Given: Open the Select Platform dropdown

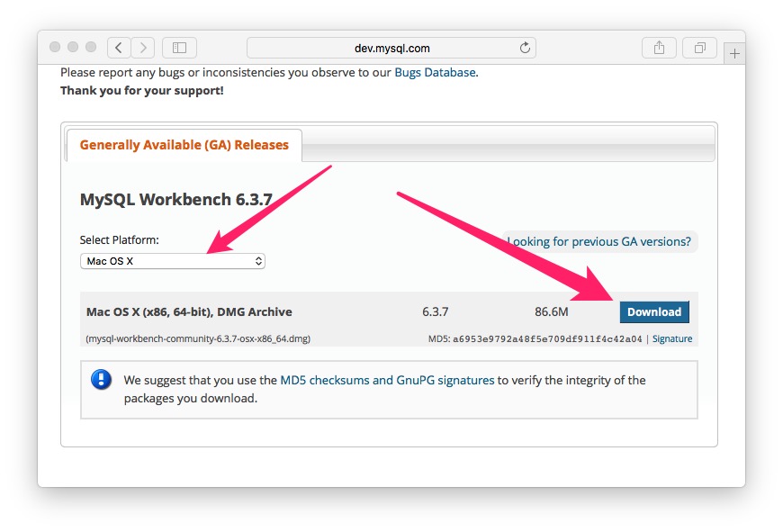Looking at the screenshot, I should [x=173, y=261].
